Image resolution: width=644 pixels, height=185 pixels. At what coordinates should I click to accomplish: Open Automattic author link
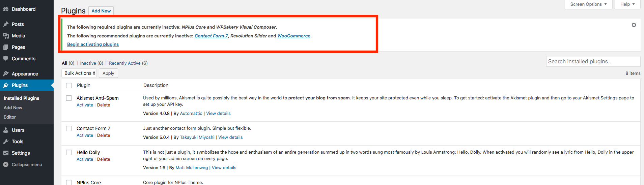(191, 113)
